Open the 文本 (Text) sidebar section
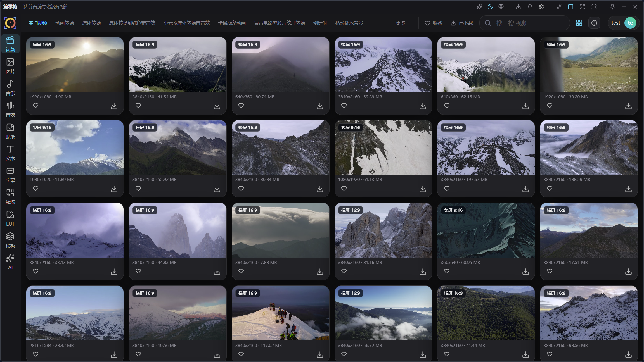Image resolution: width=644 pixels, height=362 pixels. pyautogui.click(x=10, y=153)
